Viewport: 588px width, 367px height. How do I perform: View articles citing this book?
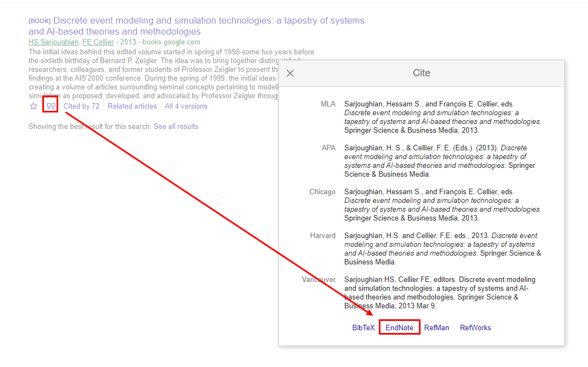pyautogui.click(x=81, y=105)
